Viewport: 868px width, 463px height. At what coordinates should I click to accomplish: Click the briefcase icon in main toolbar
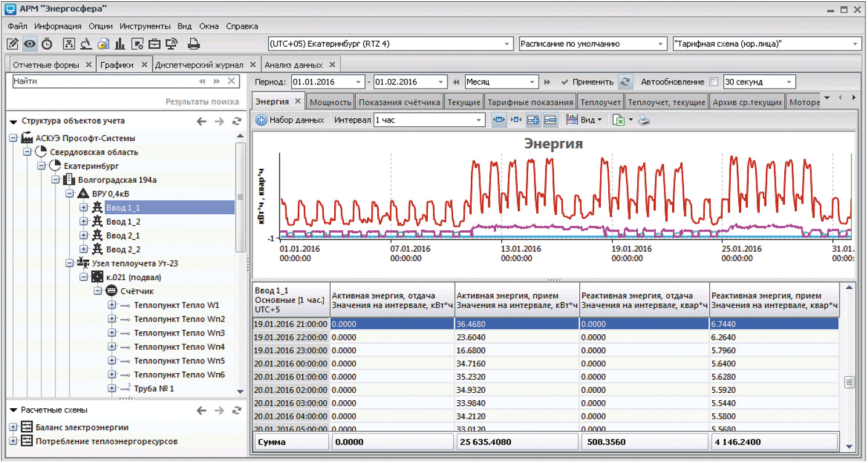point(155,44)
